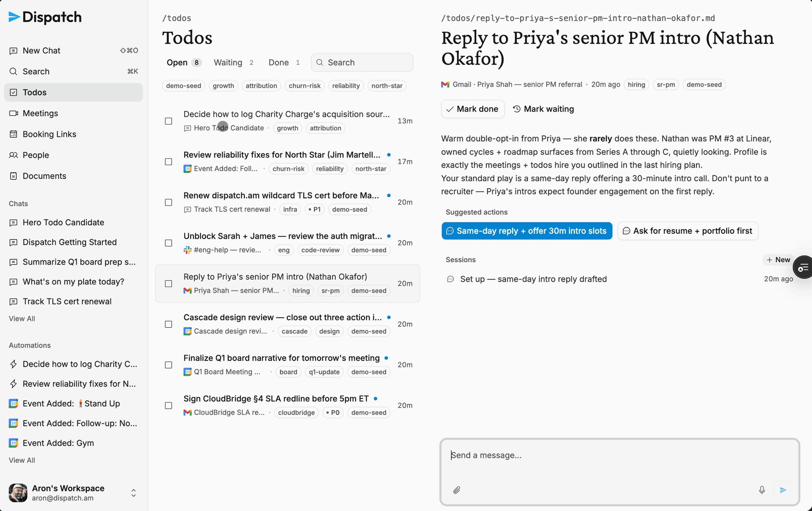Screen dimensions: 812x511
Task: Click chat icon beside Track TLS cert renewal source
Action: [187, 209]
